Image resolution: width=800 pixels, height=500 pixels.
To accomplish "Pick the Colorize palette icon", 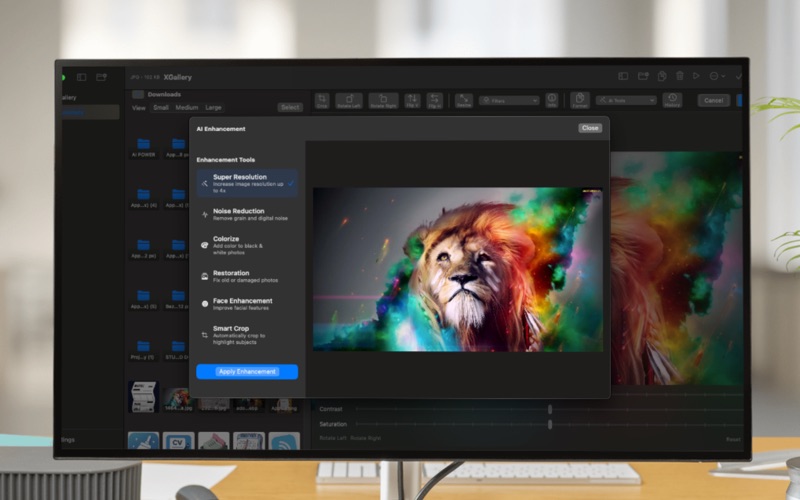I will 205,245.
